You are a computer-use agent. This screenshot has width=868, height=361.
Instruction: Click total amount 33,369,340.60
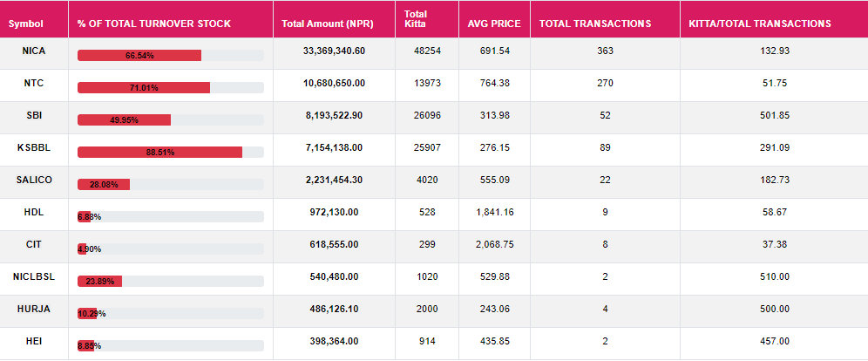(x=334, y=51)
